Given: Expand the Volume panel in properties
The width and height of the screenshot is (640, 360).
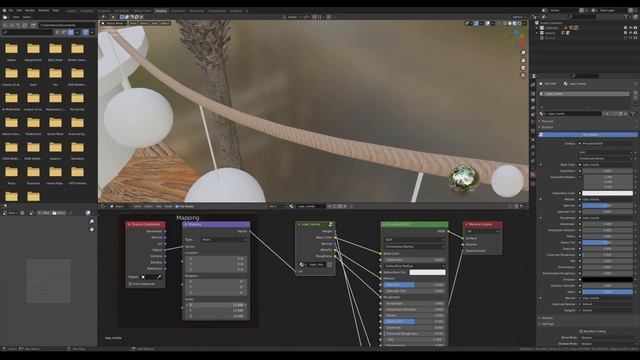Looking at the screenshot, I should (x=547, y=318).
